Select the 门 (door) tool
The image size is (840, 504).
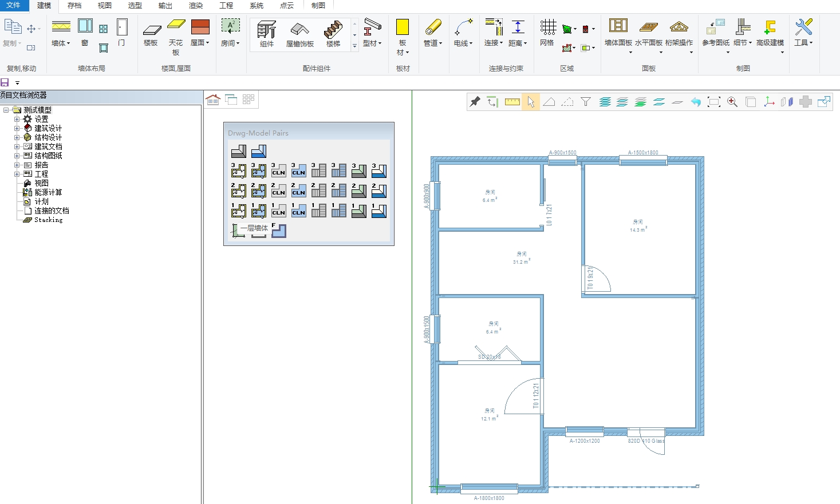pos(122,32)
